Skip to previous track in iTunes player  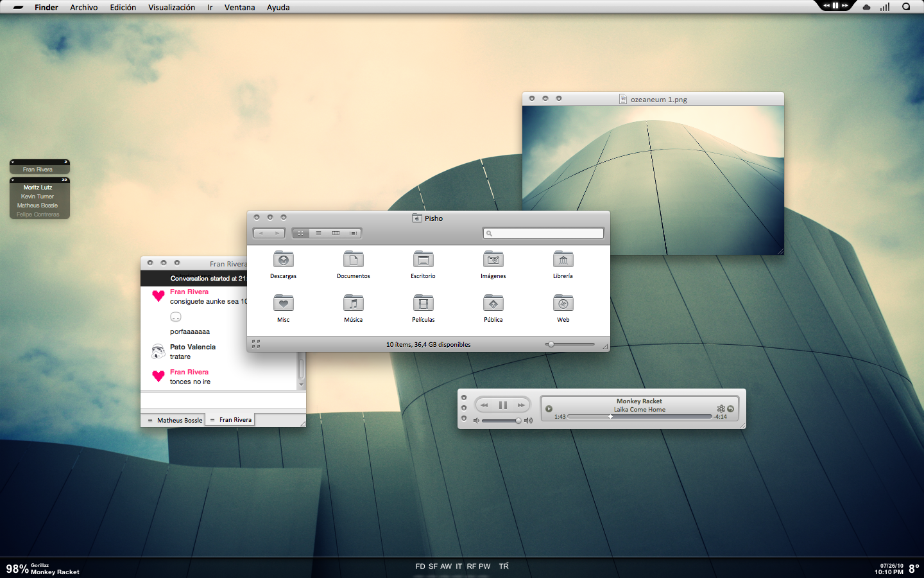484,405
